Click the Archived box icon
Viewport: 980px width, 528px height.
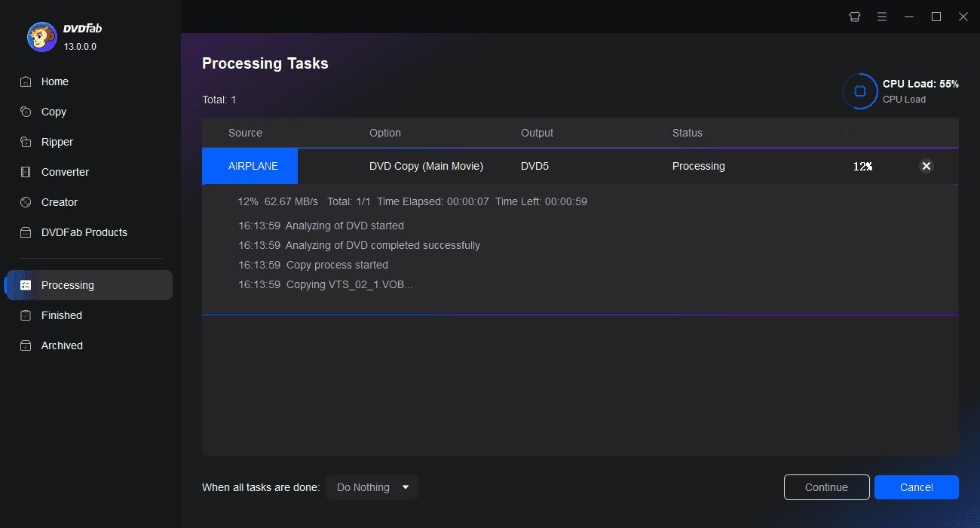click(26, 345)
